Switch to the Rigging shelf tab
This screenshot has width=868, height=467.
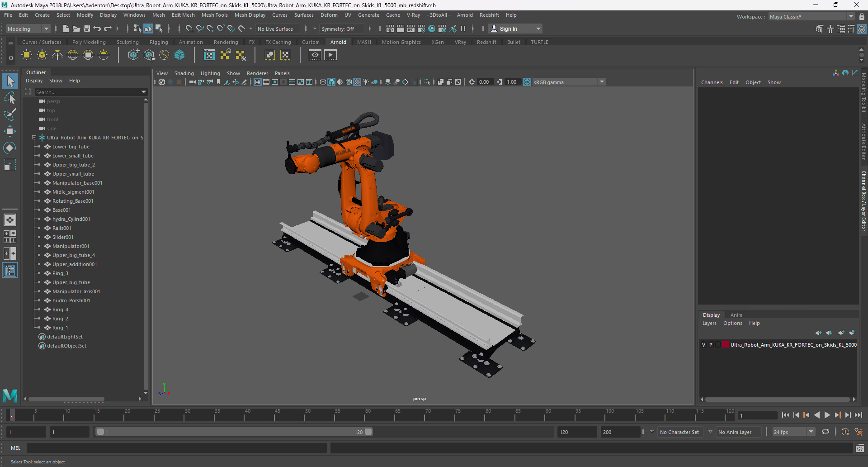coord(159,42)
